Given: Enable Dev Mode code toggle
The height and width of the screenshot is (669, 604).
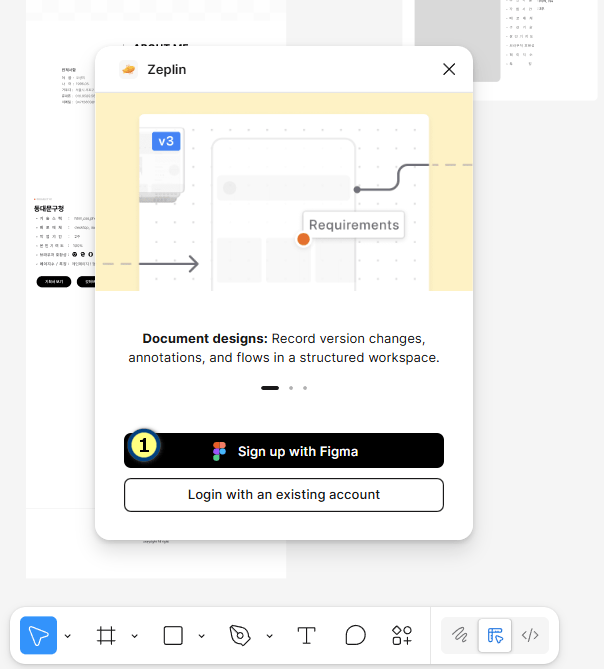Looking at the screenshot, I should 530,635.
